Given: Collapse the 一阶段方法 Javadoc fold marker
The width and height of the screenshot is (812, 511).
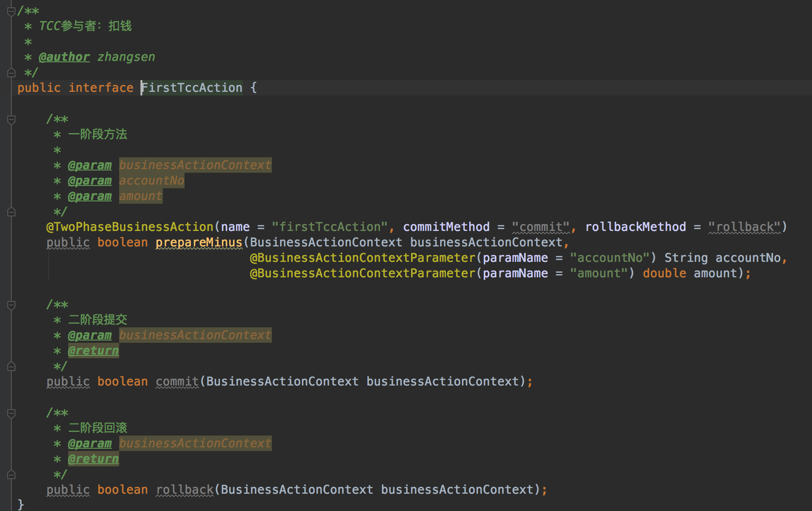Looking at the screenshot, I should (11, 120).
